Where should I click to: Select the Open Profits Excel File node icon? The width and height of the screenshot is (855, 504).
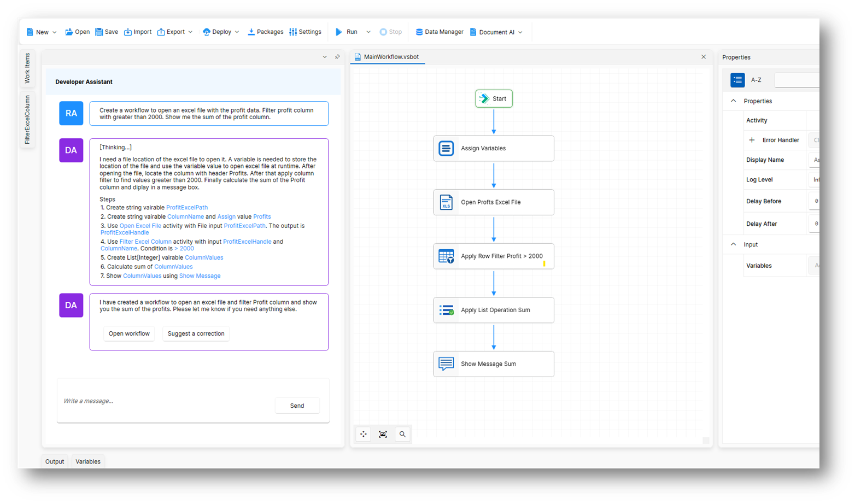(446, 202)
